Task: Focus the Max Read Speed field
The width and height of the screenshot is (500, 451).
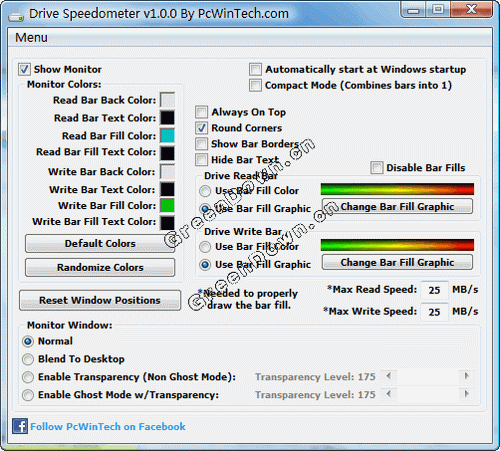Action: click(x=434, y=290)
